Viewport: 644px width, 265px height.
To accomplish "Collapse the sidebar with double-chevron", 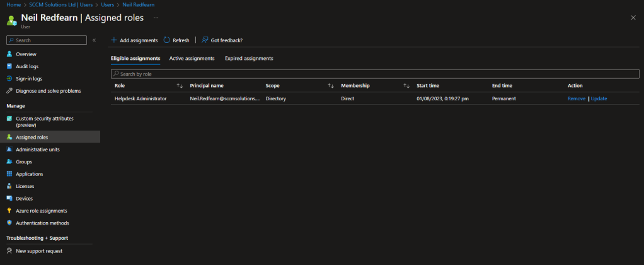I will pyautogui.click(x=94, y=40).
